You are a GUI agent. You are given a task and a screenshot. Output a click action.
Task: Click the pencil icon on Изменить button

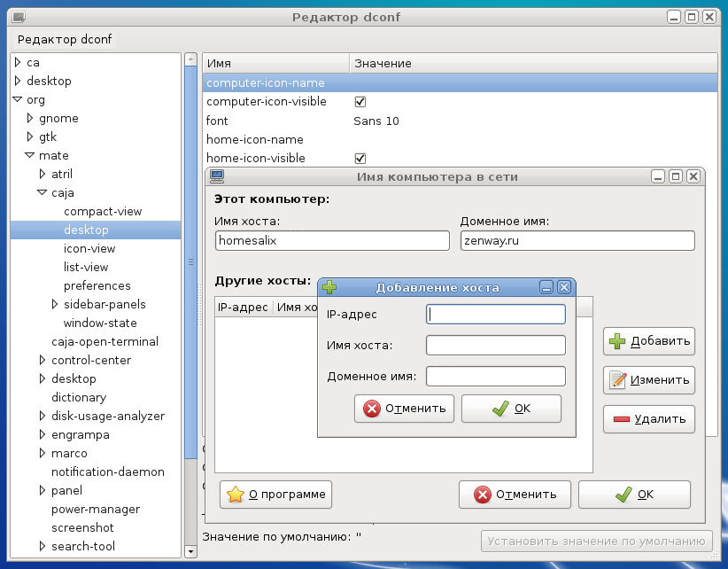tap(618, 380)
